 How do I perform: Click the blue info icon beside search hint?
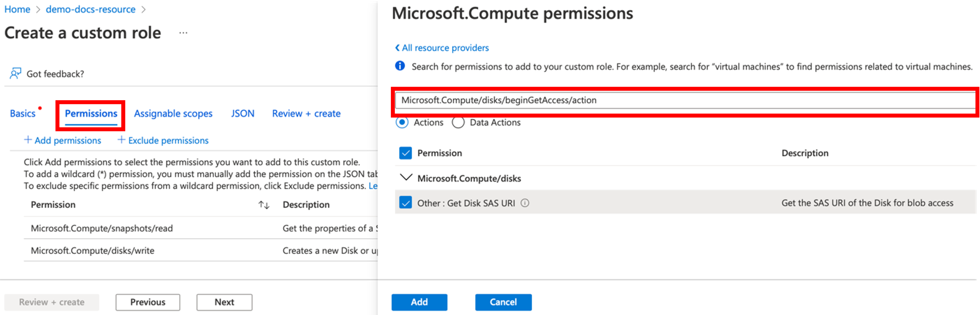tap(400, 66)
